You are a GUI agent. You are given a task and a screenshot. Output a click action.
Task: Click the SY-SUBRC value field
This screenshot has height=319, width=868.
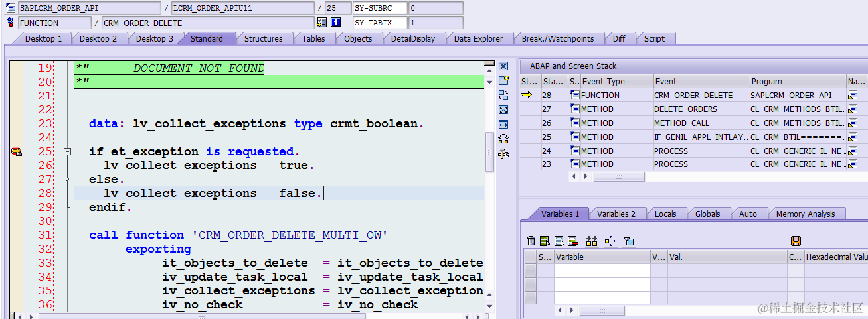click(435, 8)
